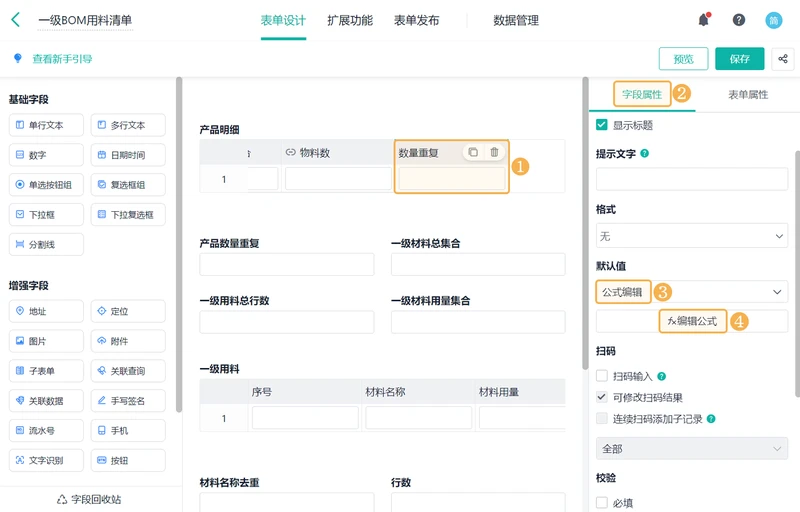This screenshot has width=800, height=512.
Task: Click the 提示文字 input field
Action: (692, 179)
